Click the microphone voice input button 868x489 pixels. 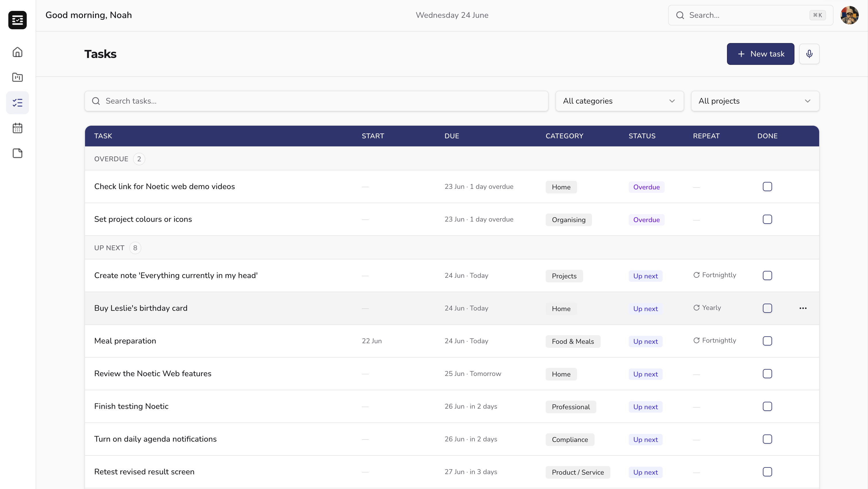point(809,54)
